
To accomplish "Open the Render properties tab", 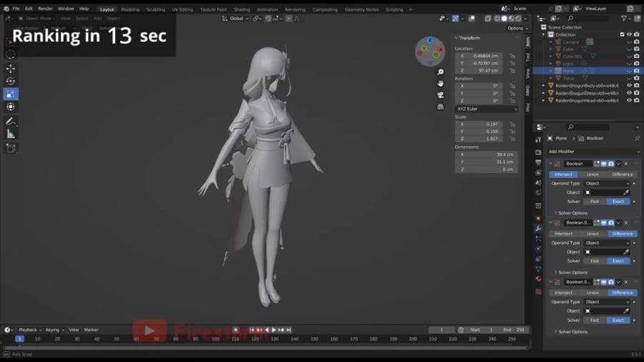I will [538, 152].
